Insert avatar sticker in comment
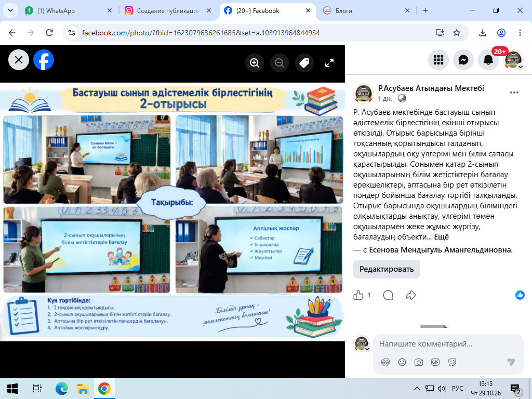 385,362
